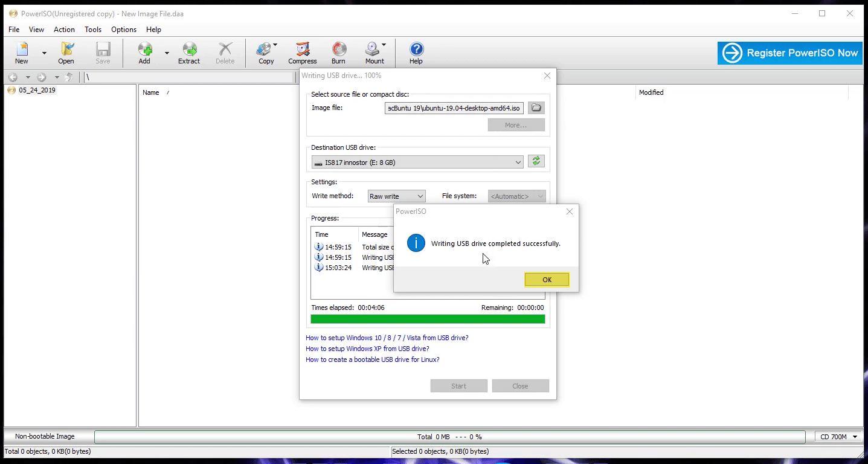The image size is (868, 464).
Task: Click the Burn toolbar icon
Action: 339,53
